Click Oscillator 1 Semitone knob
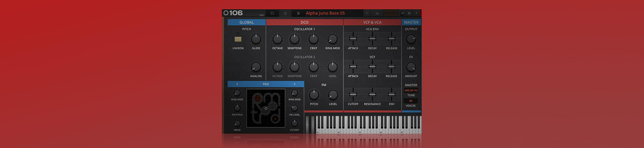644x148 pixels. coord(294,39)
